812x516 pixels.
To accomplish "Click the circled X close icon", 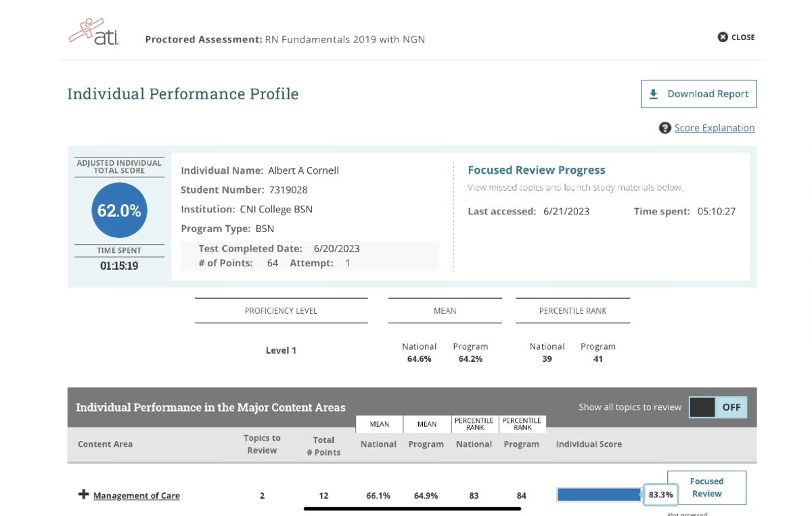I will 723,37.
